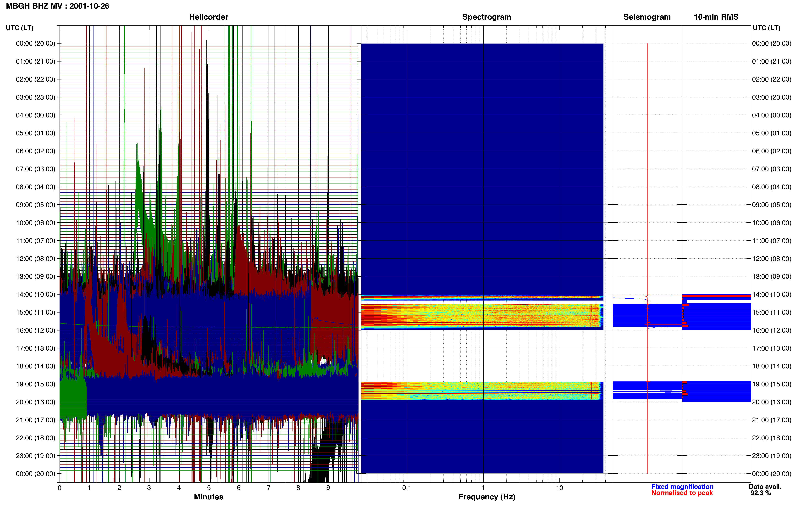Click left time label '01:00 (21:00)'
Viewport: 812px width, 508px height.
point(36,61)
